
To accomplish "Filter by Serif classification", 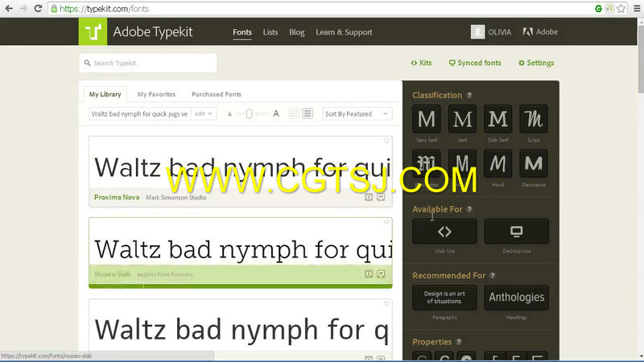I will 462,119.
